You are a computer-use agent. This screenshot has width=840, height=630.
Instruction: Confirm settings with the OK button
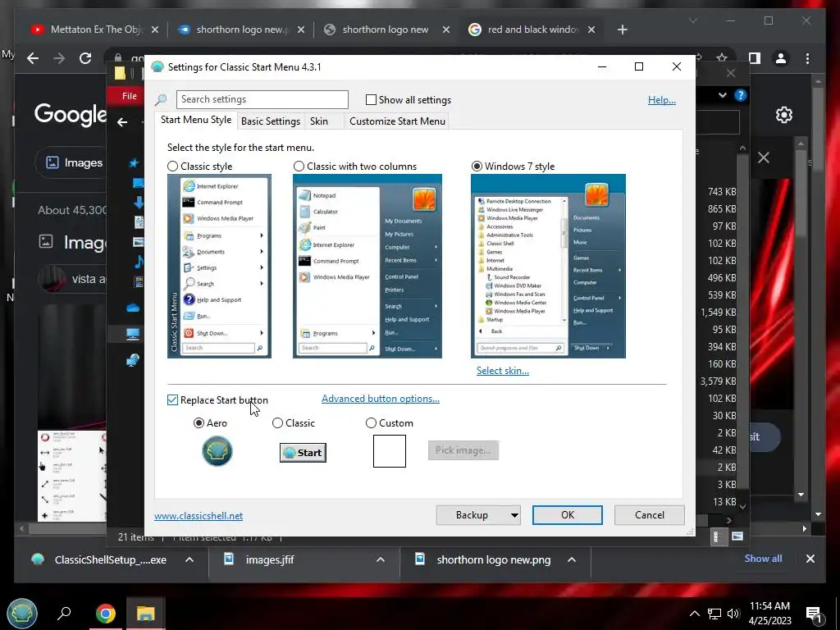click(568, 515)
